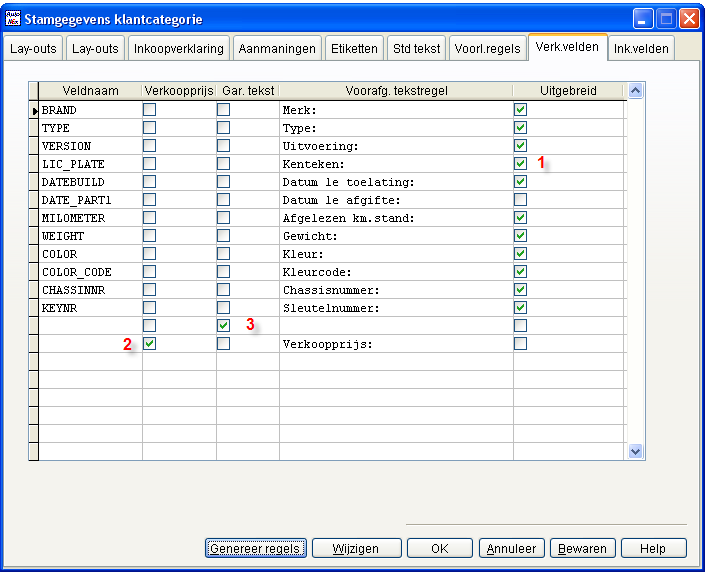This screenshot has width=707, height=575.
Task: Switch to the Etiketten tab
Action: 354,48
